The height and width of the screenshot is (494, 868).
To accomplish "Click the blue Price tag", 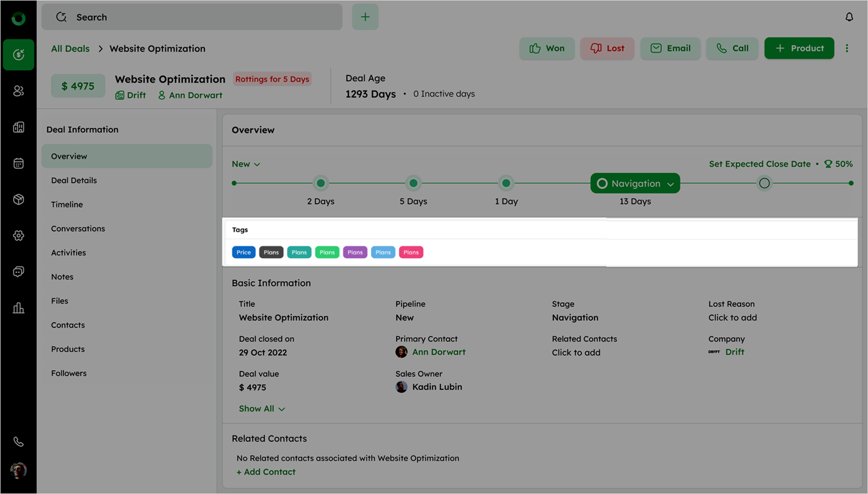I will pyautogui.click(x=244, y=252).
